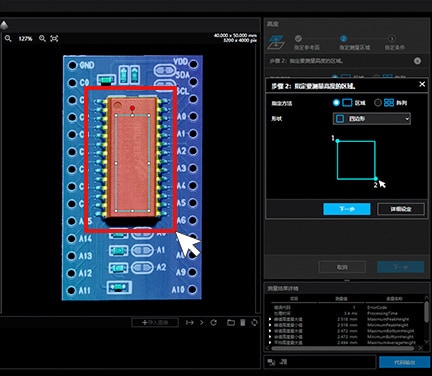Click the refresh arrow icon below image

coord(214,322)
